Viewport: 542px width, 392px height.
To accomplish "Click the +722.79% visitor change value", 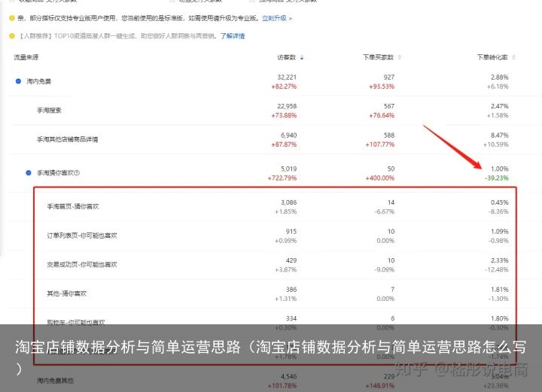I will (282, 178).
